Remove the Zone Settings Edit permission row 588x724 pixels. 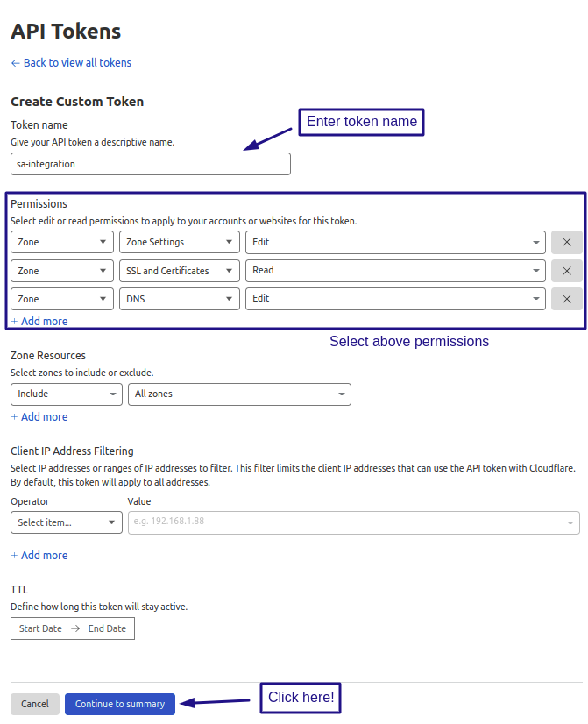[567, 242]
